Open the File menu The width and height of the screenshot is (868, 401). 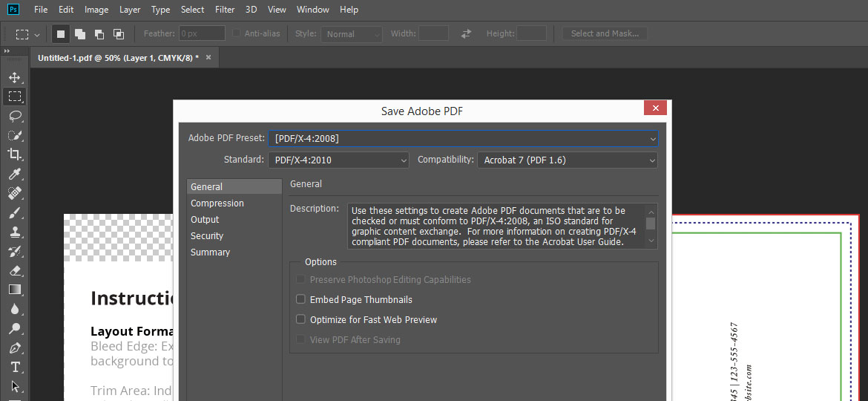tap(41, 10)
